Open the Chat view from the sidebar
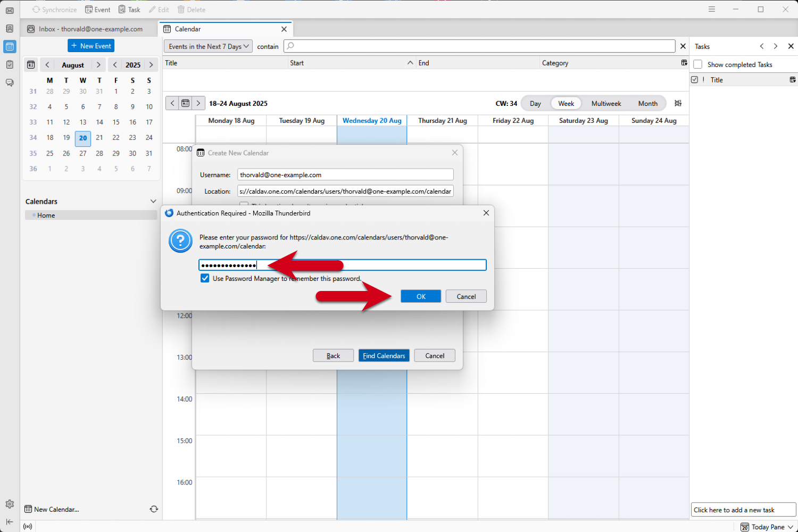798x532 pixels. click(x=9, y=82)
